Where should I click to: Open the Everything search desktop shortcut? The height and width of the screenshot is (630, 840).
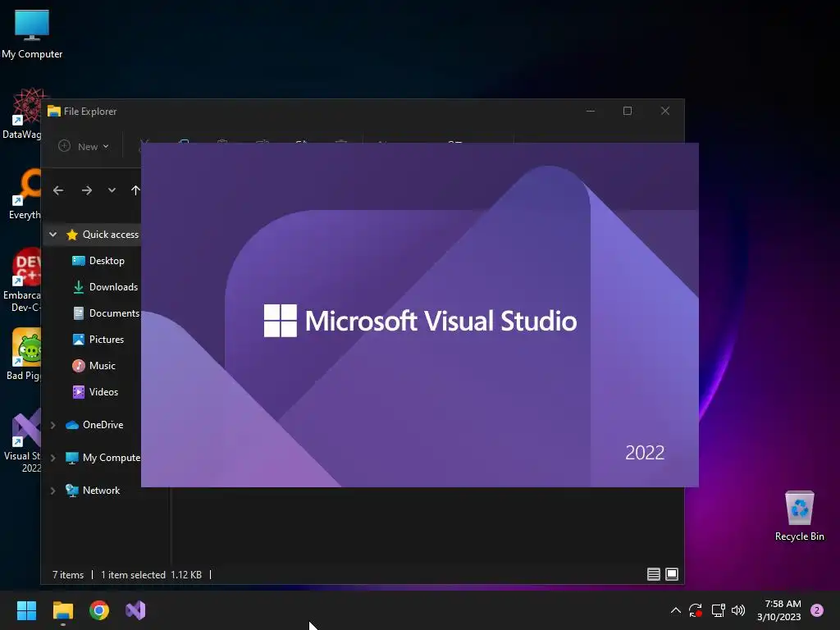[x=25, y=194]
